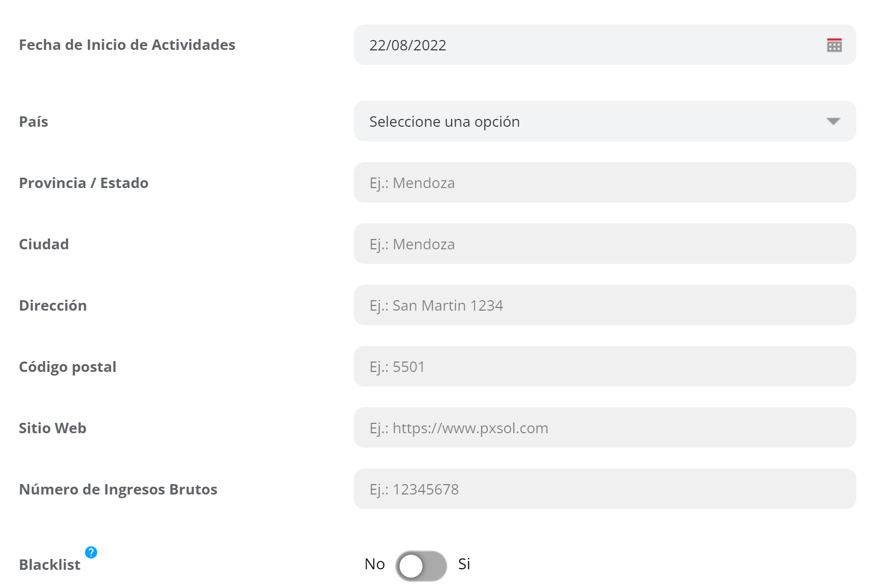Screen dimensions: 874x588
Task: Click the Ciudad text field
Action: (604, 244)
